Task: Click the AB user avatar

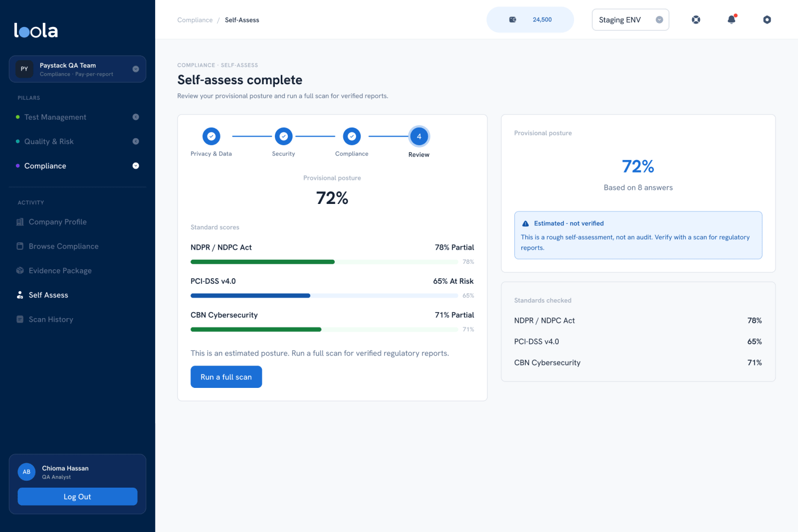Action: tap(26, 472)
